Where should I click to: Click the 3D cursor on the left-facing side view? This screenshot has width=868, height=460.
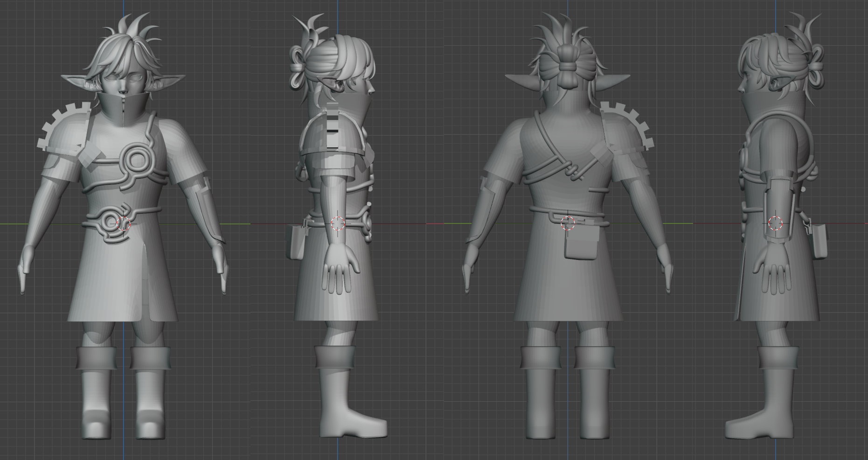pos(775,223)
